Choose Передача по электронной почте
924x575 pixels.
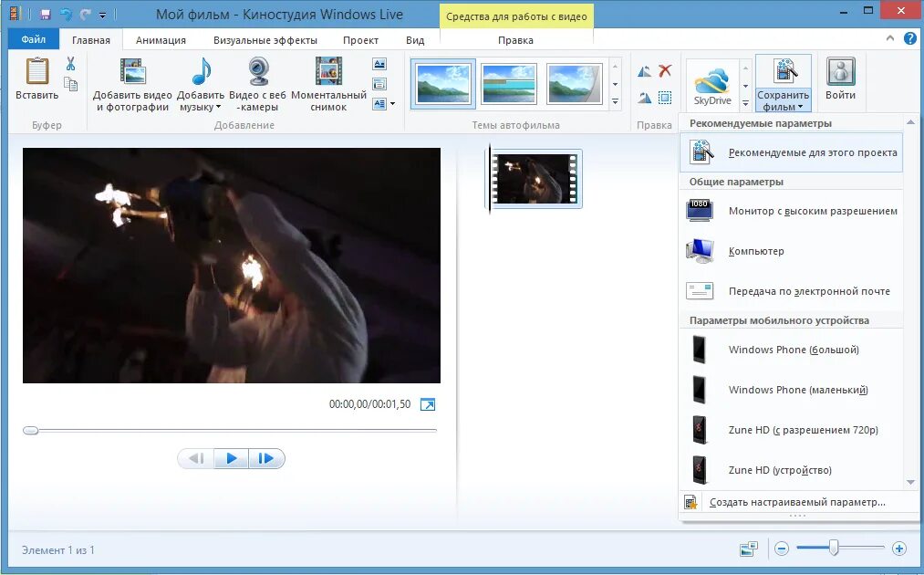pos(792,291)
